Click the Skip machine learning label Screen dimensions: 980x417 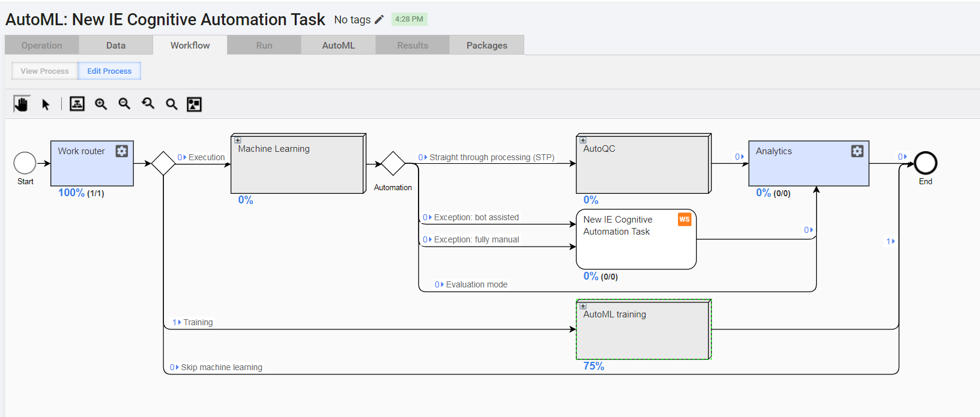tap(222, 367)
